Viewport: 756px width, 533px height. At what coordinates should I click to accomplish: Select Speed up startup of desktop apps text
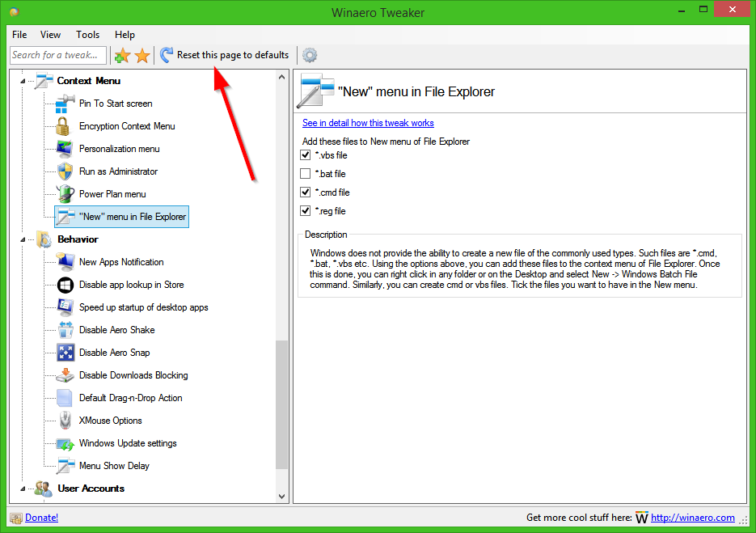[x=144, y=307]
